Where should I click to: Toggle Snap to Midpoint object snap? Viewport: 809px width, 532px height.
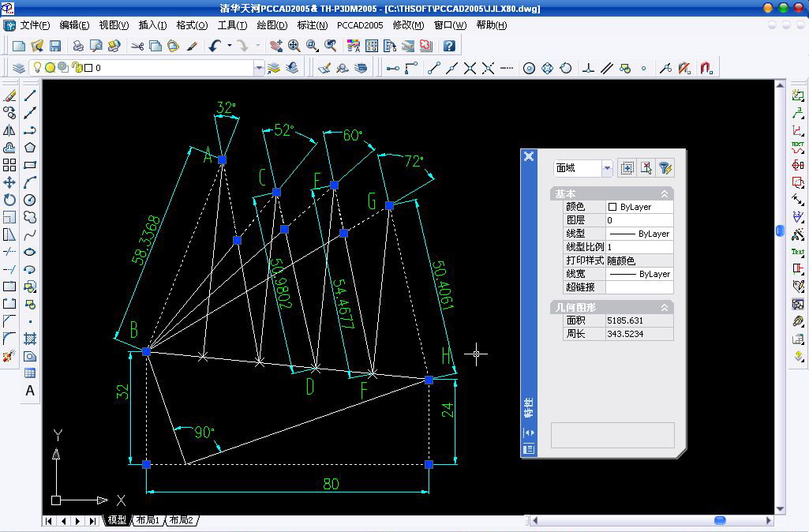[451, 68]
